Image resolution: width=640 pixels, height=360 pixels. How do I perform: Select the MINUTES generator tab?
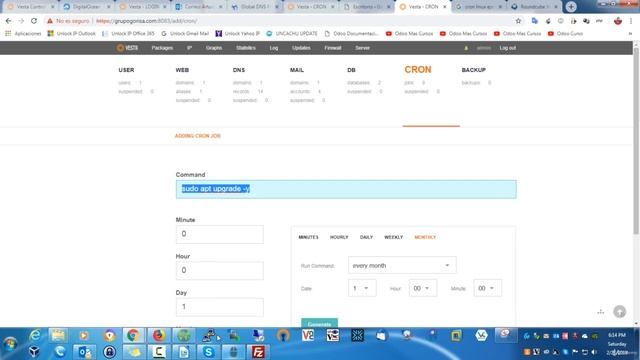pyautogui.click(x=309, y=237)
